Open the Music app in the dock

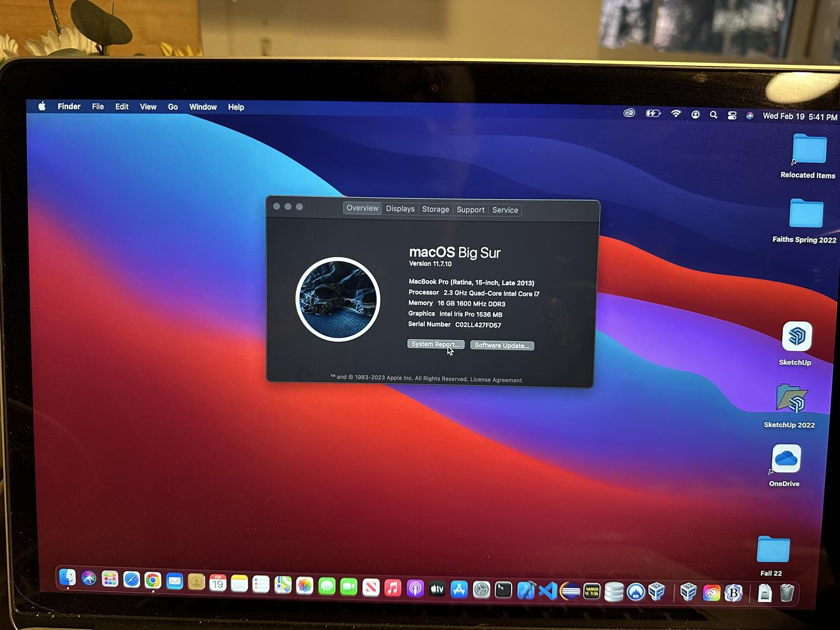pos(393,587)
